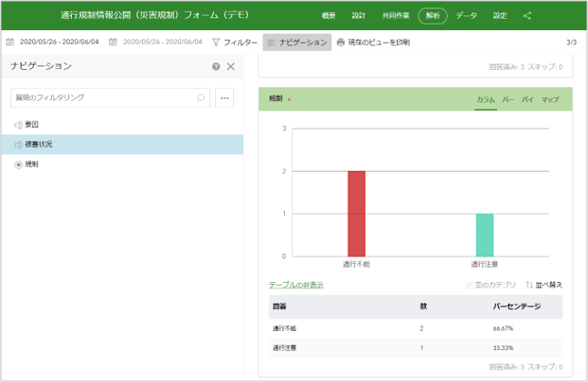Toggle the ナビゲーション panel button
Viewport: 588px width, 382px height.
coord(297,42)
